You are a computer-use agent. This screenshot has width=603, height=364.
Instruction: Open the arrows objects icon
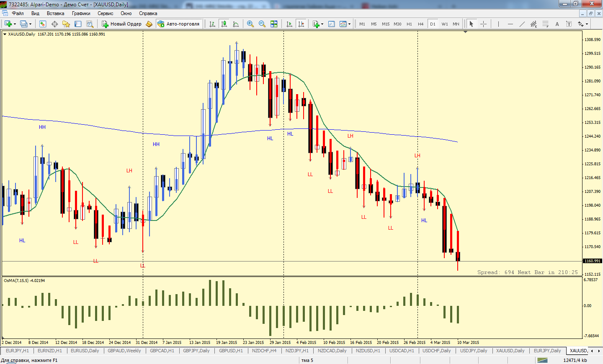pyautogui.click(x=580, y=24)
